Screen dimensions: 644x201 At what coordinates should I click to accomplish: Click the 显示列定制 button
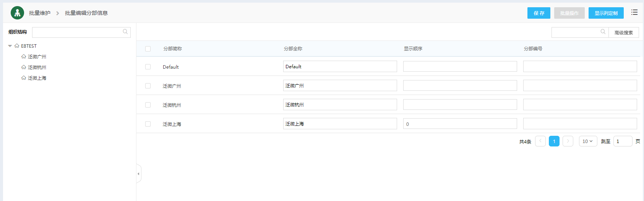point(606,13)
